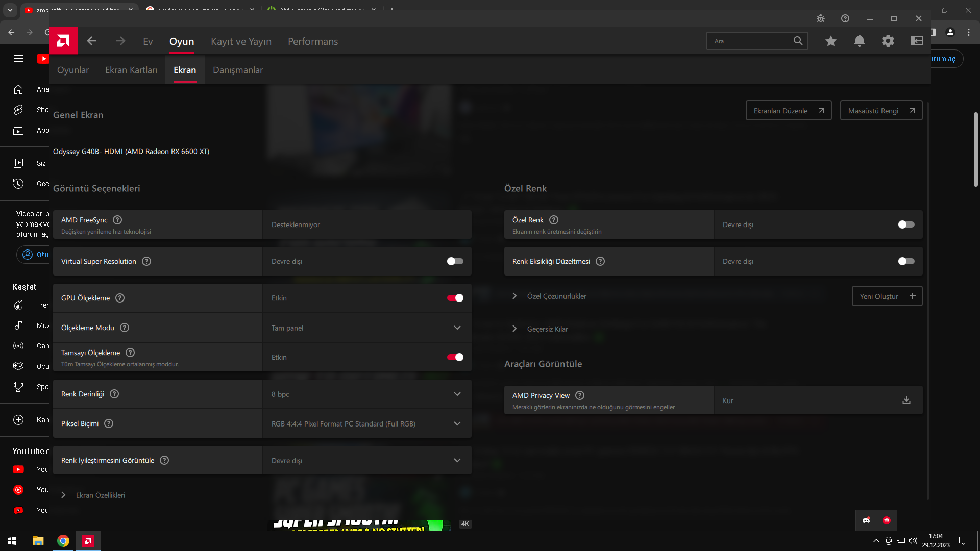Click the notifications bell icon
The image size is (980, 551).
pyautogui.click(x=859, y=41)
